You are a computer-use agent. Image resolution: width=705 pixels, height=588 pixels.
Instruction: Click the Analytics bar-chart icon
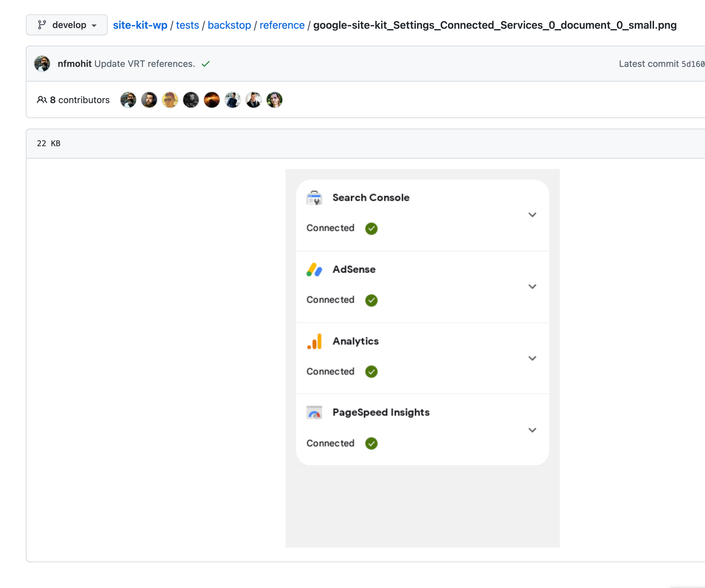tap(314, 341)
